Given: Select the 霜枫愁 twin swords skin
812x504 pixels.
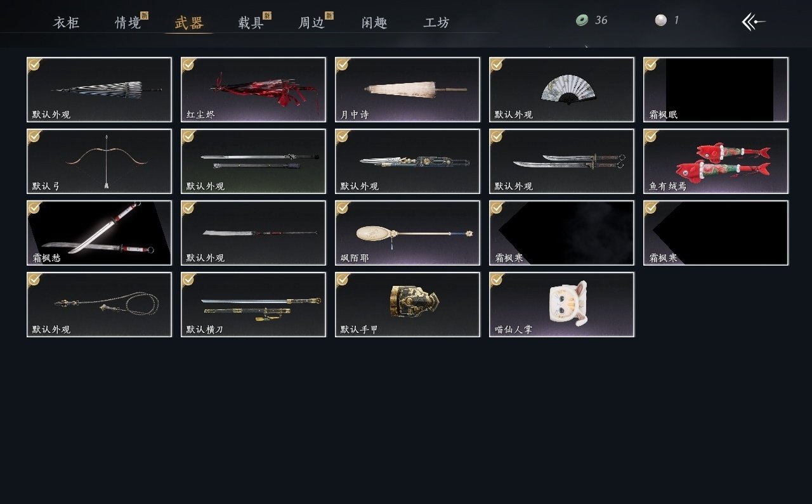Looking at the screenshot, I should click(99, 233).
